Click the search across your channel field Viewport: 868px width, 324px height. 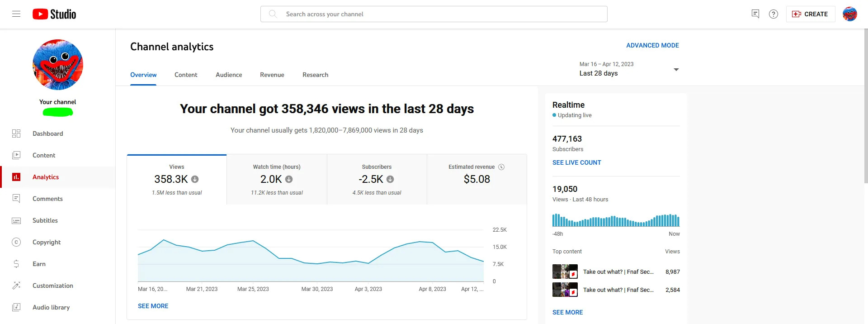[434, 14]
